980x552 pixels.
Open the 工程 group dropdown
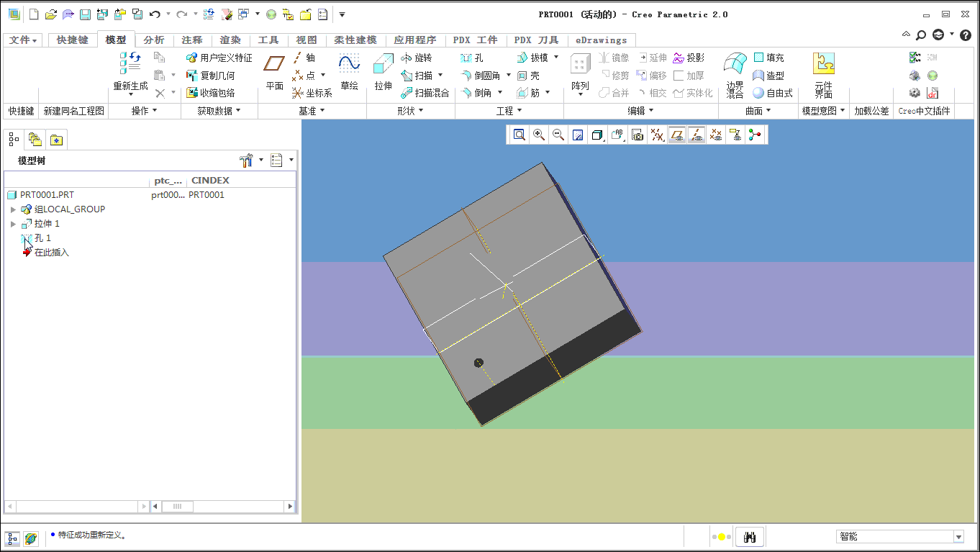click(x=509, y=111)
